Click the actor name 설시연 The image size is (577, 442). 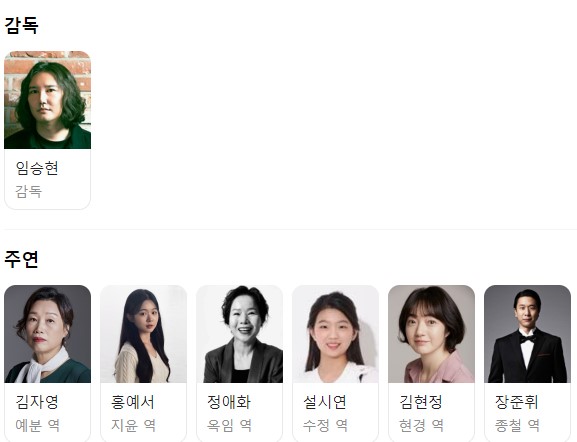(325, 402)
